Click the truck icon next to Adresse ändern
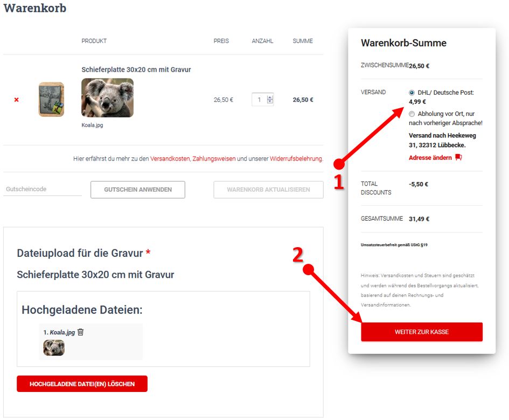 pyautogui.click(x=458, y=158)
